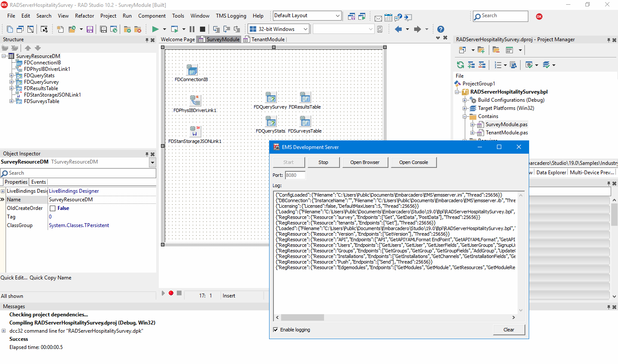Expand dcc32 command line message row

[3, 331]
